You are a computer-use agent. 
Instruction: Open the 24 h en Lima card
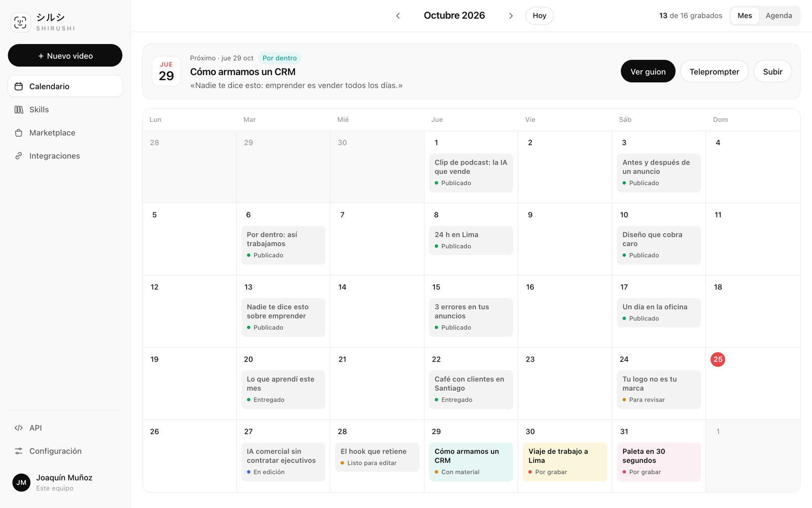[x=471, y=240]
